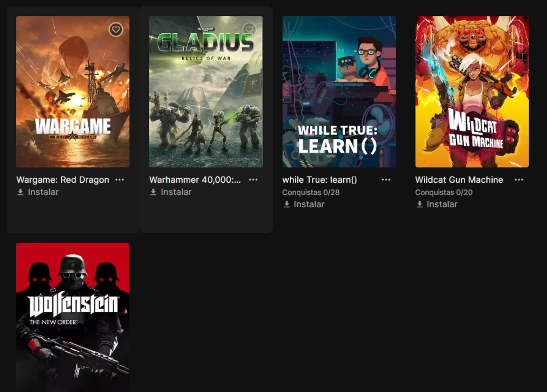Show more options for while True: learn()
The width and height of the screenshot is (547, 392).
pos(386,180)
